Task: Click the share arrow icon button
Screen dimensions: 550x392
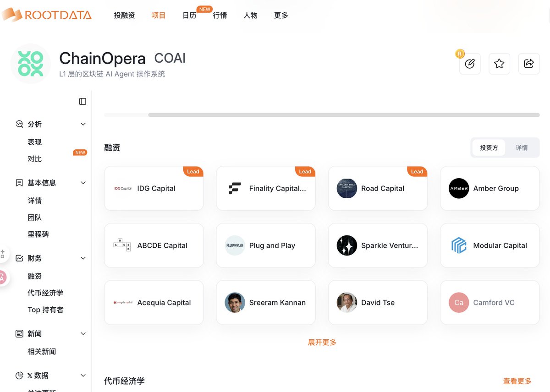Action: click(x=529, y=64)
